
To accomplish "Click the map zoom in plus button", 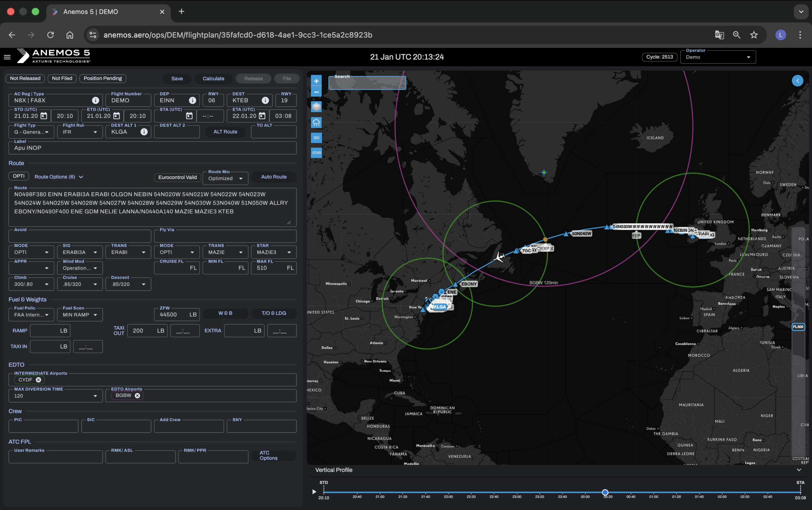I will point(316,81).
